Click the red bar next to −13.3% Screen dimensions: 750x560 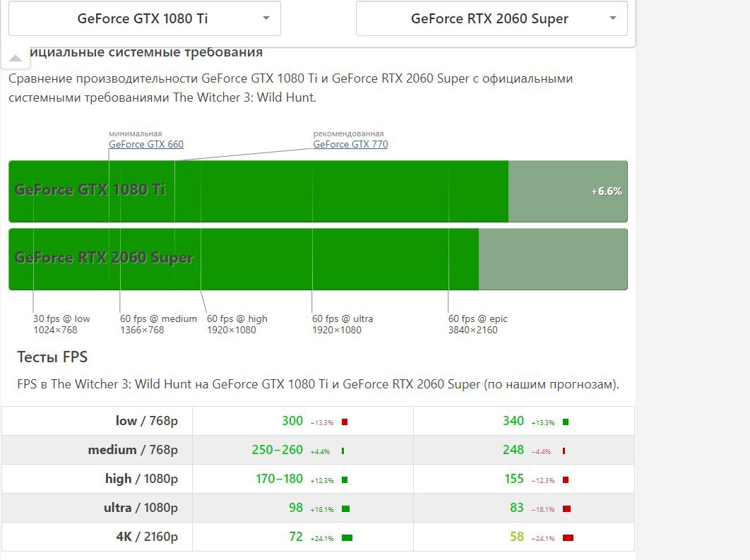tap(345, 422)
